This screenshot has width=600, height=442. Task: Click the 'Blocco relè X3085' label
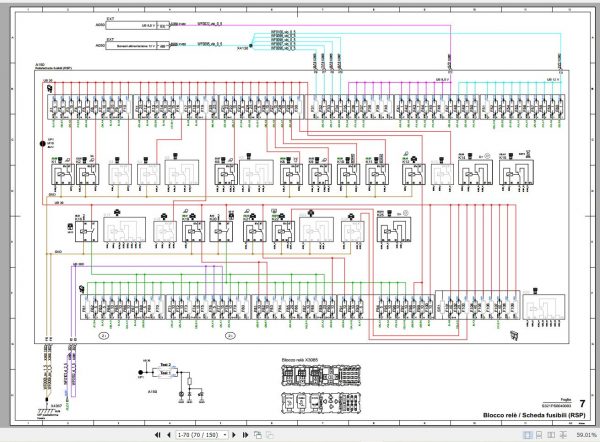click(300, 360)
